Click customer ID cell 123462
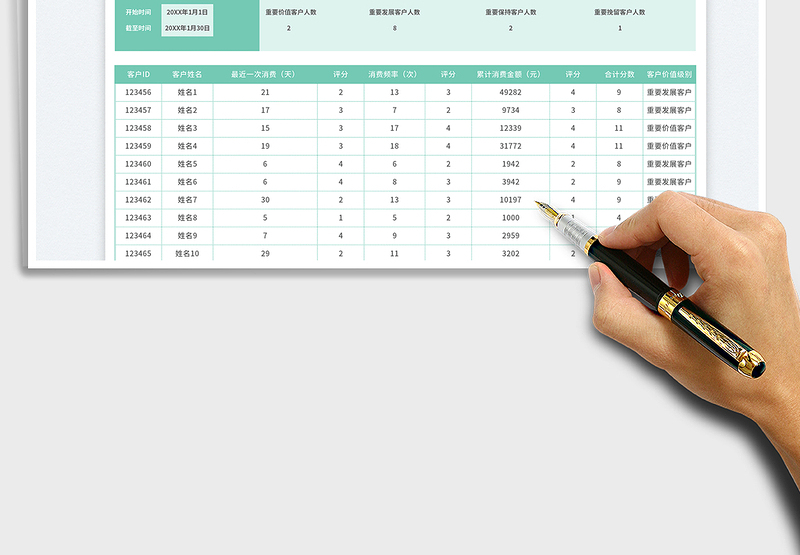The image size is (800, 555). 138,199
